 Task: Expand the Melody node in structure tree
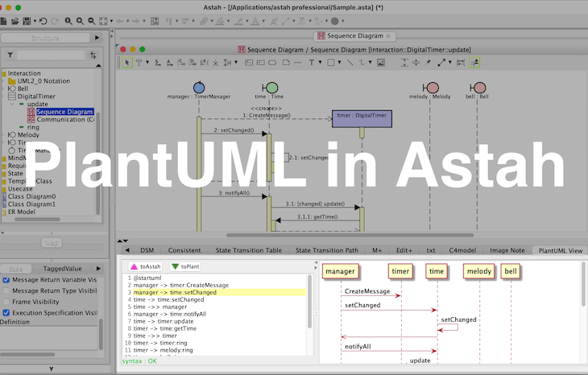point(4,135)
